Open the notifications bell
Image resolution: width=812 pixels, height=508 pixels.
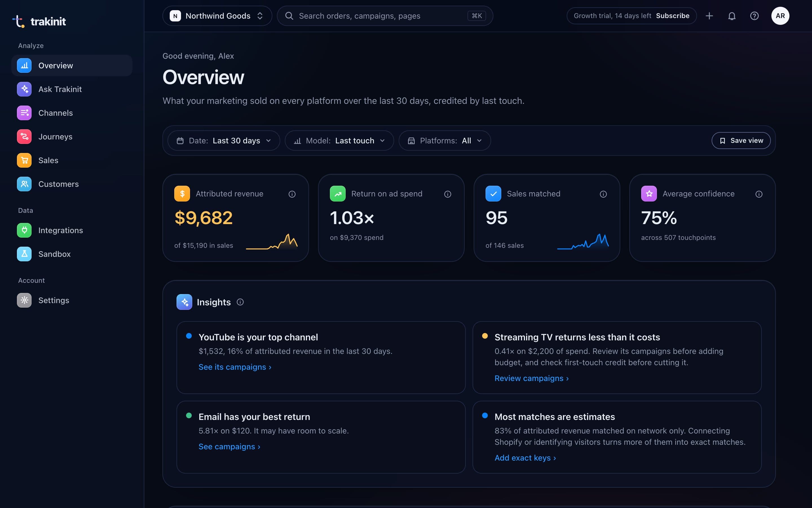(x=732, y=16)
